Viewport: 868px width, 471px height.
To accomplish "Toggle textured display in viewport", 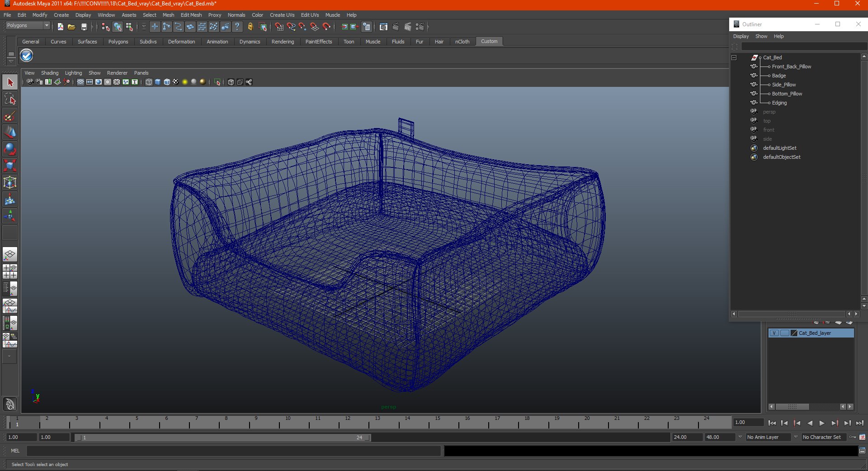I will coord(176,82).
